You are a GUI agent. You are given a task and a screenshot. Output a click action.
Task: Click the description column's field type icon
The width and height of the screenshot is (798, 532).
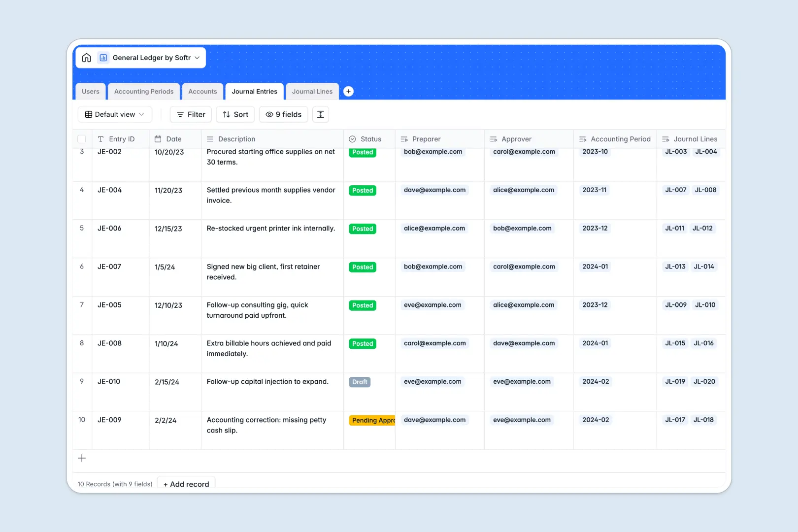click(209, 139)
